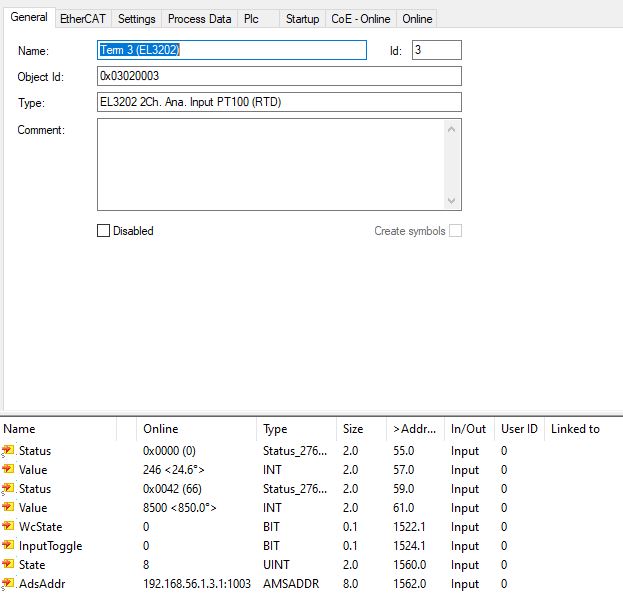Sort by the User ID column header

(x=519, y=429)
